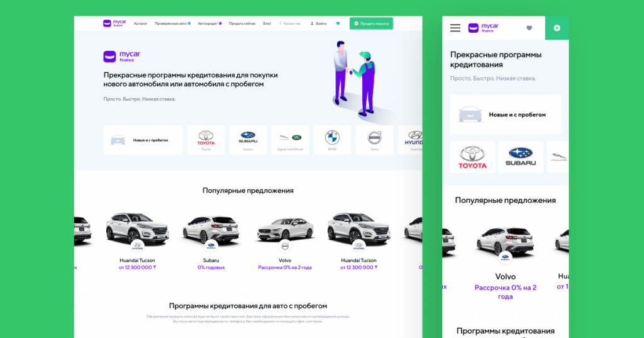Click the grey car icon in the mobile card

point(470,115)
